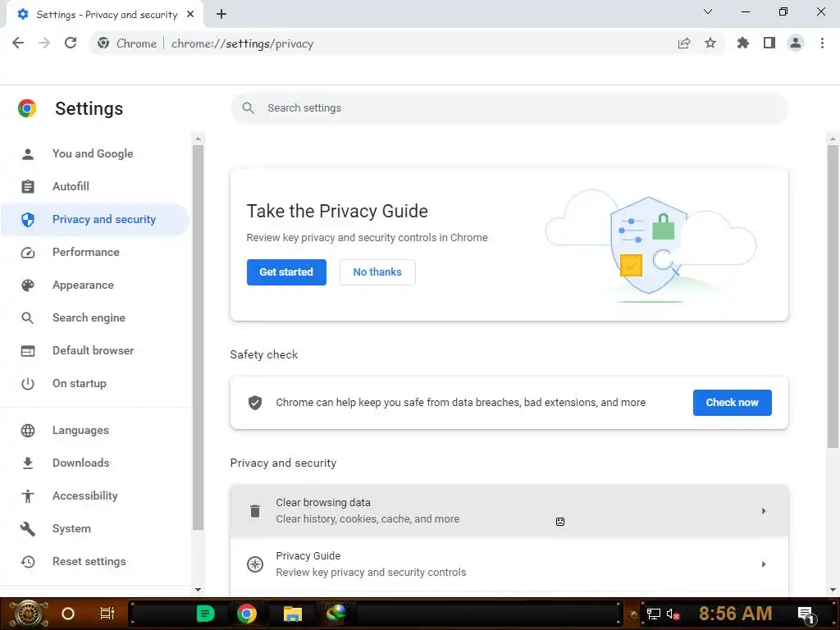Click sidebar scrollbar up arrow
This screenshot has height=630, width=840.
tap(199, 139)
